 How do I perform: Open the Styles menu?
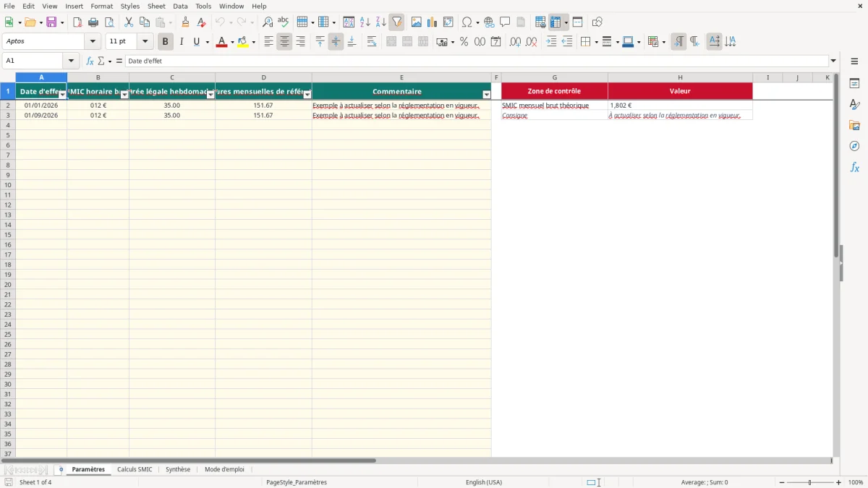click(x=130, y=6)
